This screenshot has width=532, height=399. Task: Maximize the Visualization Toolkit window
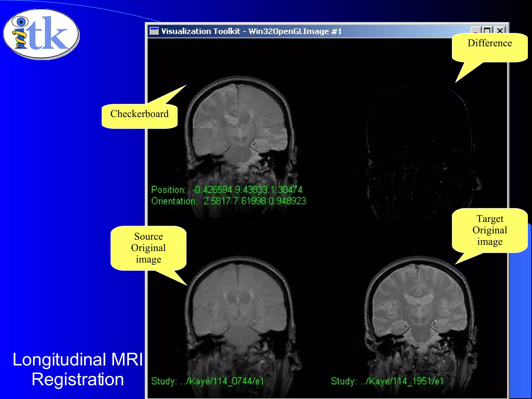487,30
